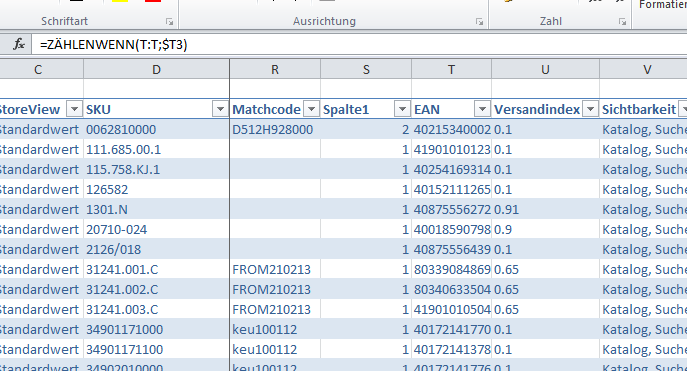Select EAN cell 40875556439
687x371 pixels.
pyautogui.click(x=451, y=250)
